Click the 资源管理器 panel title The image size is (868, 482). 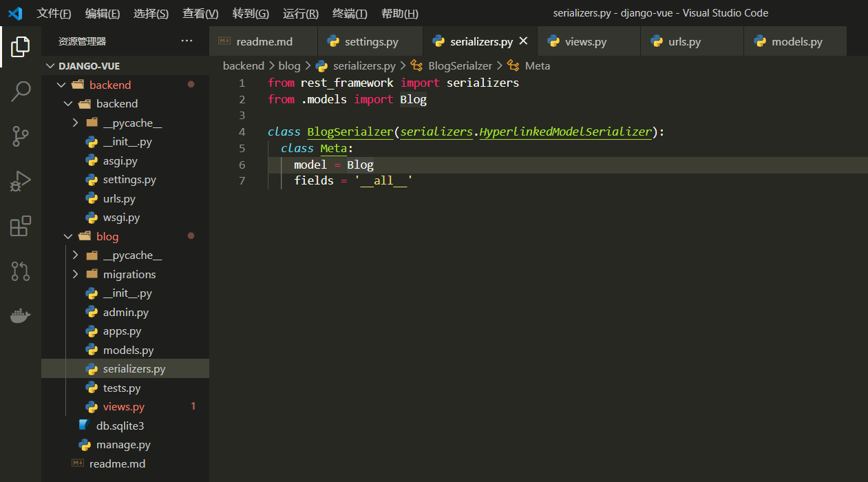point(82,41)
